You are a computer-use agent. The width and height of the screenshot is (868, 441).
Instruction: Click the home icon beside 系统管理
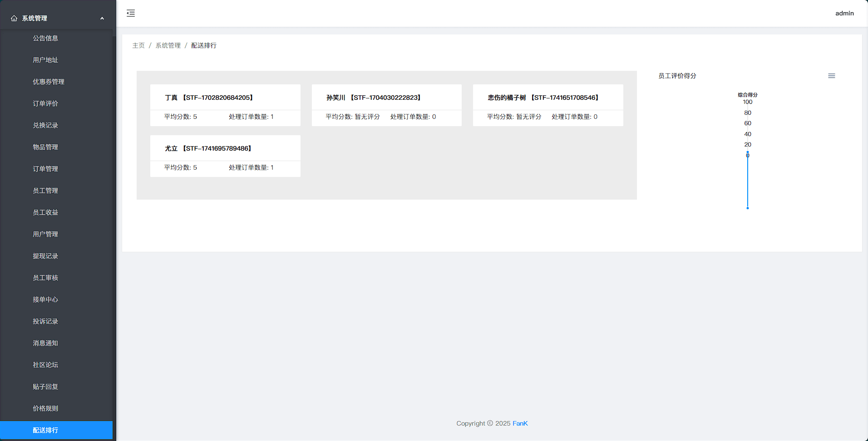pyautogui.click(x=14, y=19)
